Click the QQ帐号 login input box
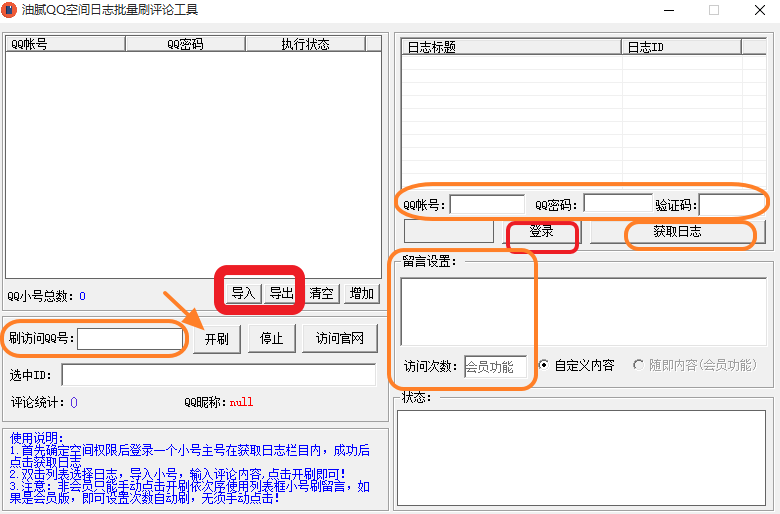The width and height of the screenshot is (780, 514). coord(487,204)
